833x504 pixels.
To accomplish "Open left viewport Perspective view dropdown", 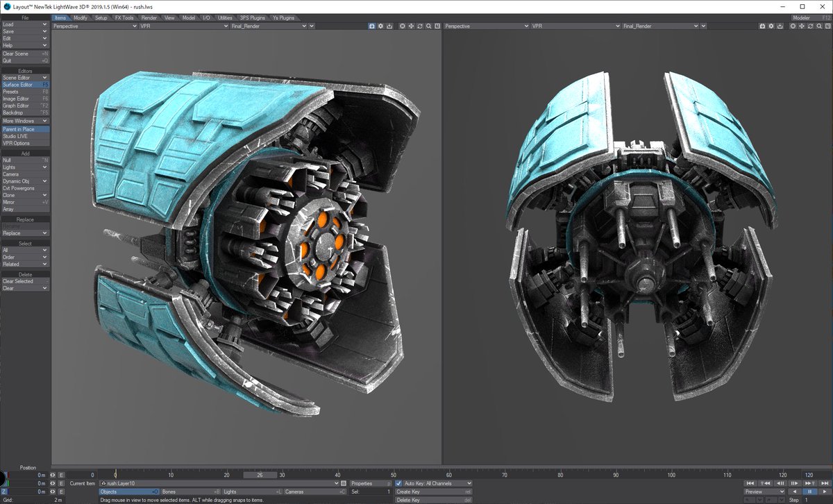I will click(x=94, y=26).
